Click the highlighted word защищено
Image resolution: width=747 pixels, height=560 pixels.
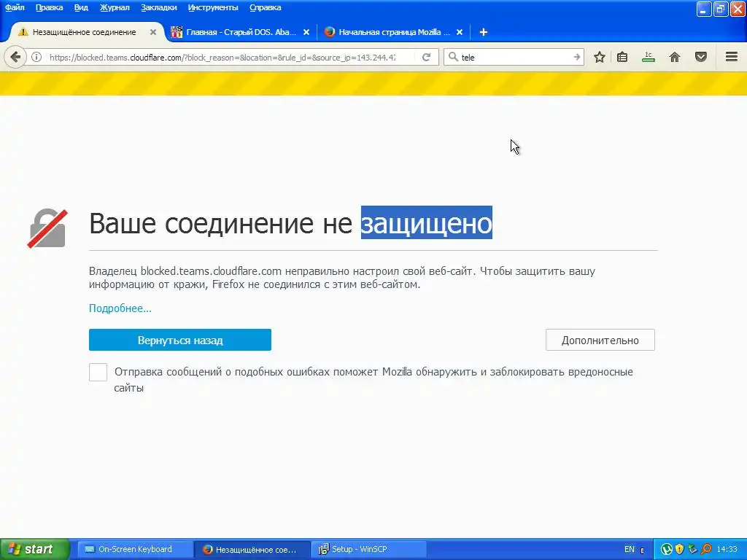(x=426, y=222)
